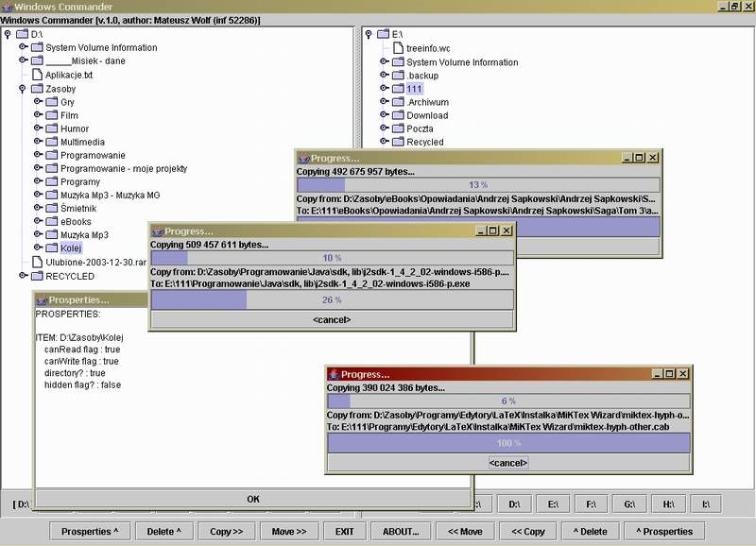The width and height of the screenshot is (756, 546).
Task: Select the Kolej tree item label
Action: 71,248
